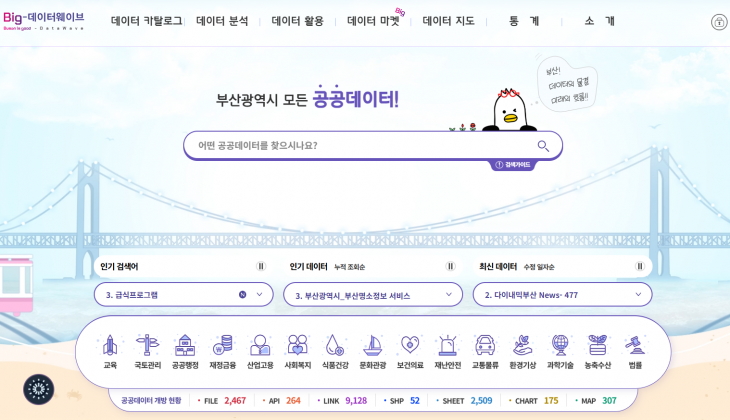Expand the 다이내믹부산 News latest data list
Viewport: 730px width, 420px height.
[638, 295]
